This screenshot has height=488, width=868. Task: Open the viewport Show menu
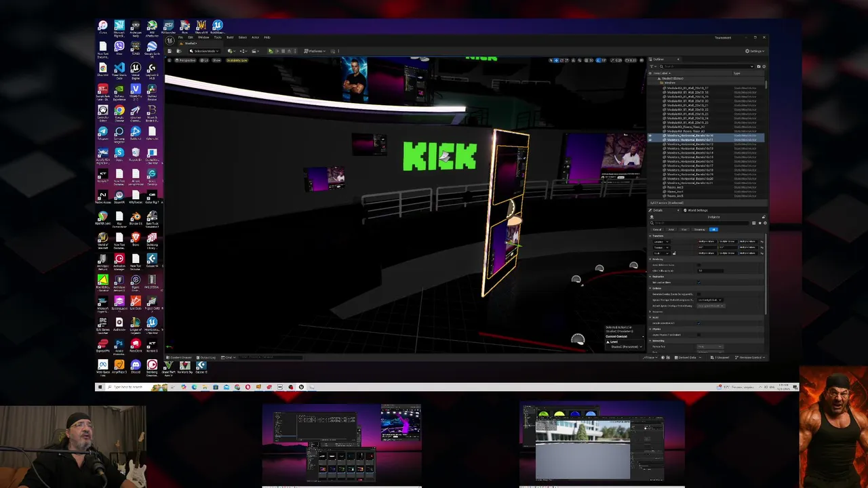point(216,60)
